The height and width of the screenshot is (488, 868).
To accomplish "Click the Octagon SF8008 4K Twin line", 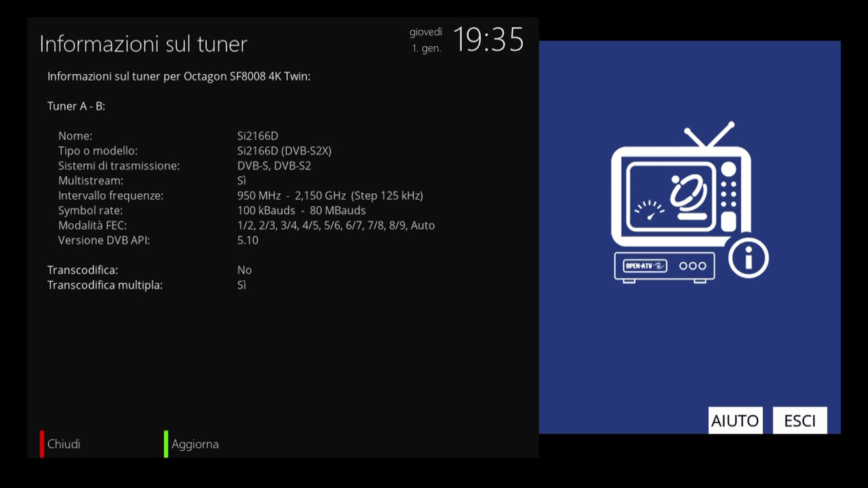I will click(x=179, y=77).
